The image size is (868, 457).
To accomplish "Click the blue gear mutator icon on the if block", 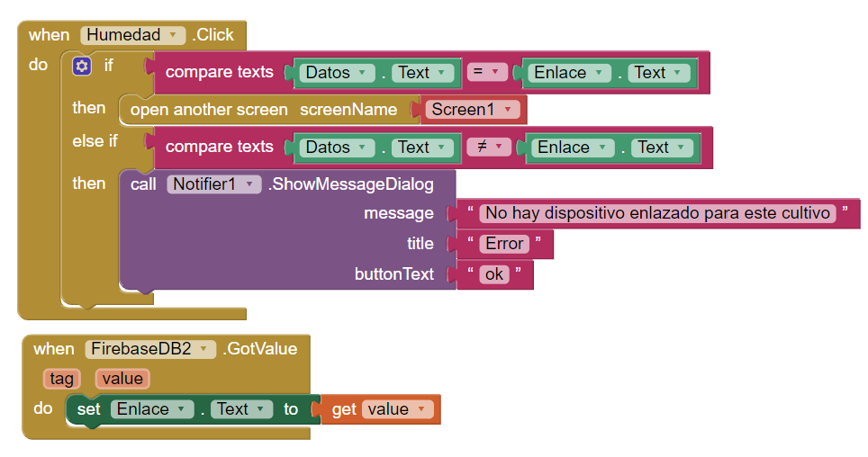I will click(x=82, y=66).
